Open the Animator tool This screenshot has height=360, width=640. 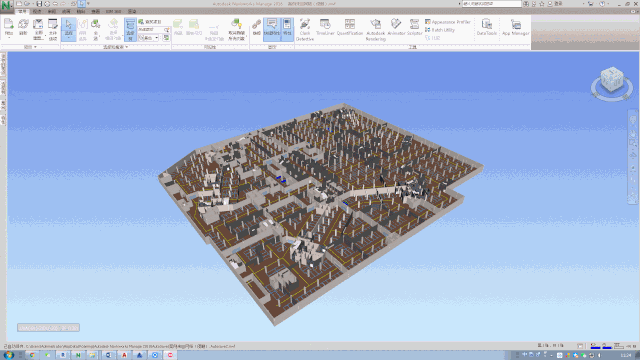[396, 28]
